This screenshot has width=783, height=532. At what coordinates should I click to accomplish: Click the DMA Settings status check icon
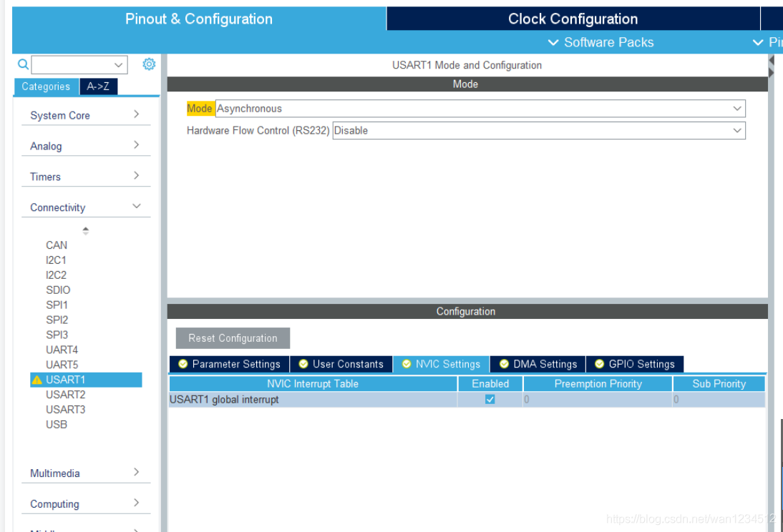504,364
